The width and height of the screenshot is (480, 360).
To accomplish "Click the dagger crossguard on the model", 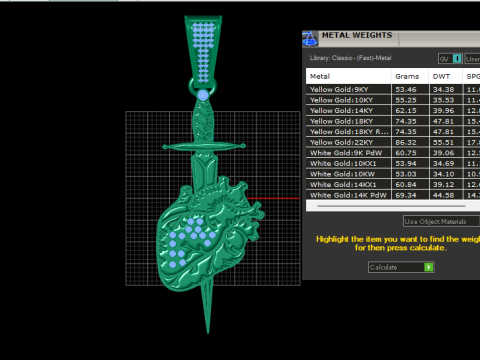I will [x=204, y=146].
